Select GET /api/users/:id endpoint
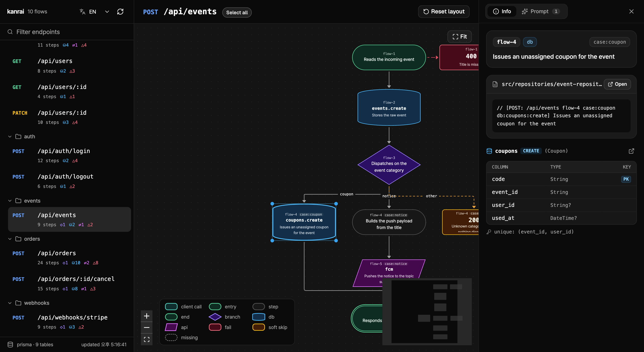 (69, 92)
